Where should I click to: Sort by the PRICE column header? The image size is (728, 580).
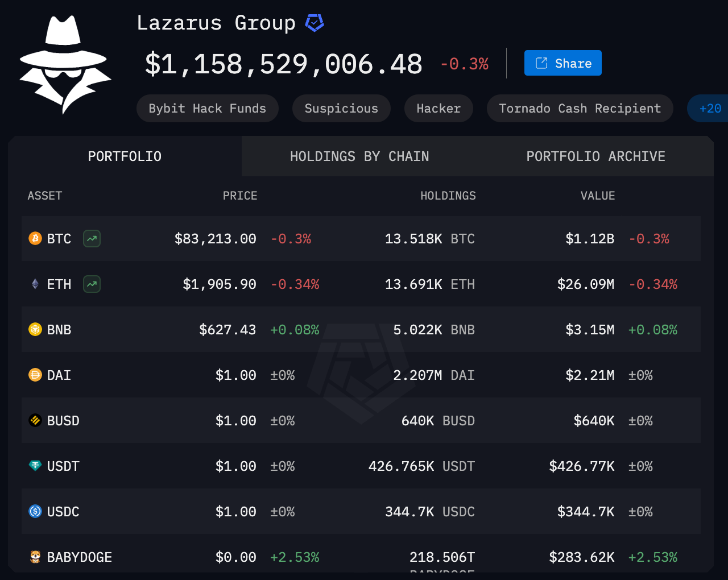(240, 196)
